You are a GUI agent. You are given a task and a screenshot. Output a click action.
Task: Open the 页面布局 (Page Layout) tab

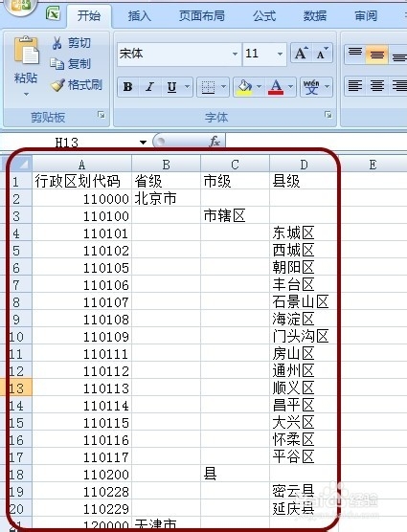202,16
